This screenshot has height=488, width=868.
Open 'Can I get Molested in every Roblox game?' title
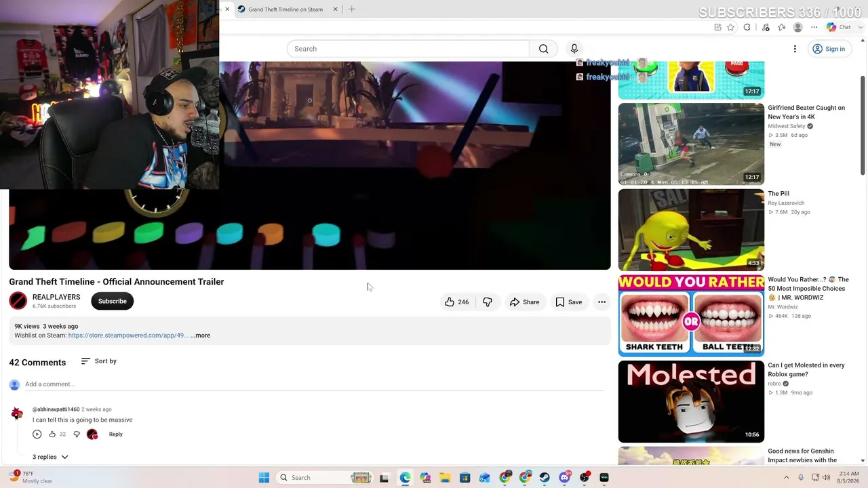coord(806,370)
